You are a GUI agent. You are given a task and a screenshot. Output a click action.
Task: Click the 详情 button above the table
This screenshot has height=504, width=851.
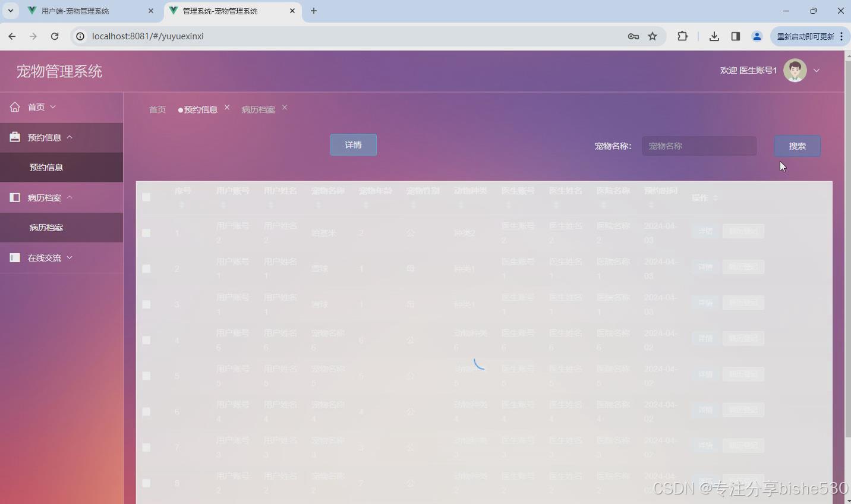click(353, 144)
